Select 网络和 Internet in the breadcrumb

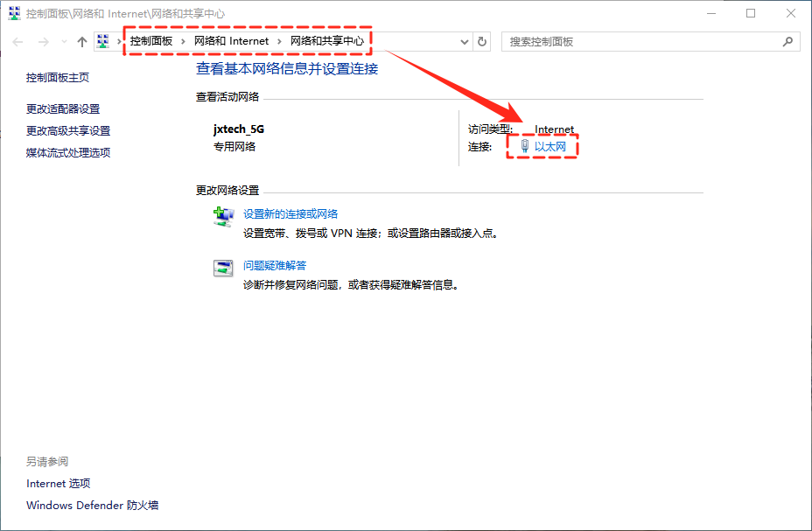coord(231,41)
